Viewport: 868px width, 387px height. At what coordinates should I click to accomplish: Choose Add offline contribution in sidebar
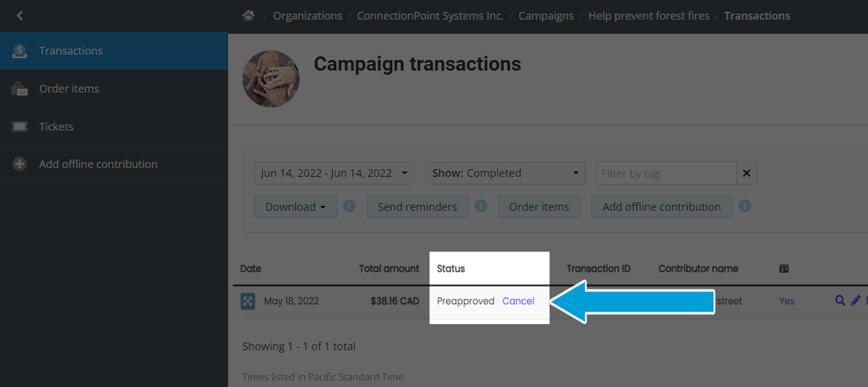[x=98, y=164]
